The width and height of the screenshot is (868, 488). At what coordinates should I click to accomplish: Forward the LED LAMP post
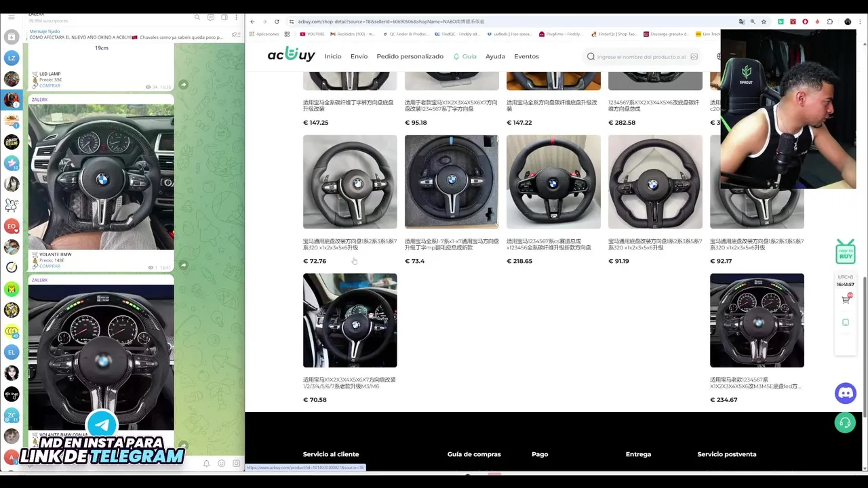click(184, 85)
